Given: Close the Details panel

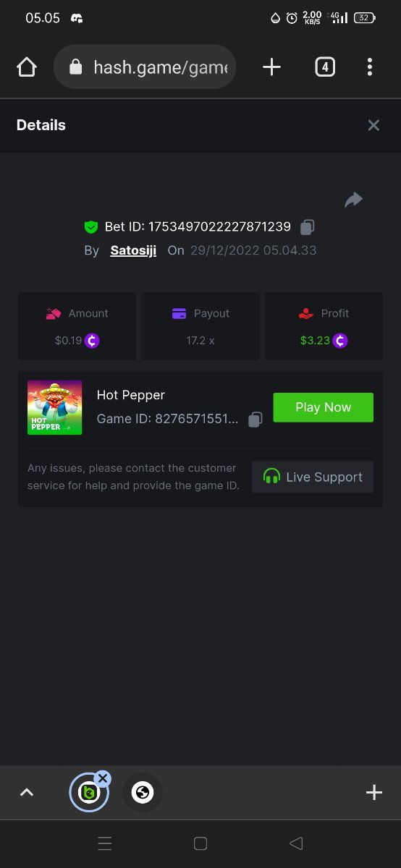Looking at the screenshot, I should pyautogui.click(x=373, y=125).
